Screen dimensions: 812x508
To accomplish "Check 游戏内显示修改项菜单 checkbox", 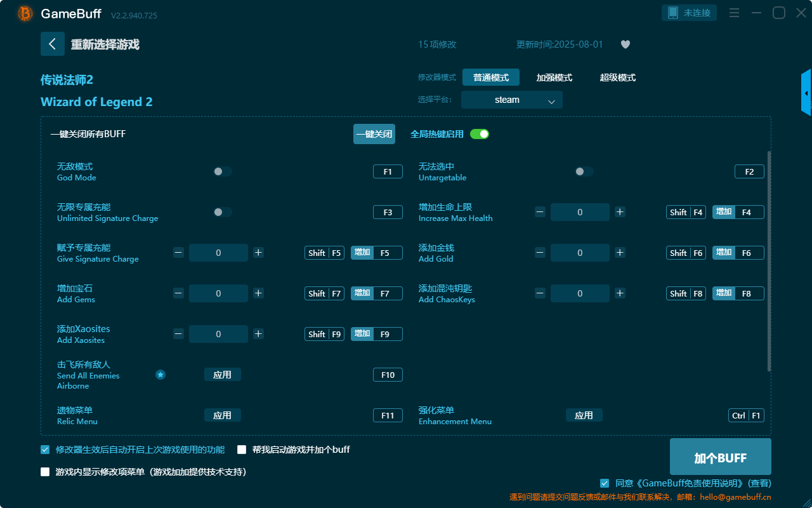I will coord(45,472).
